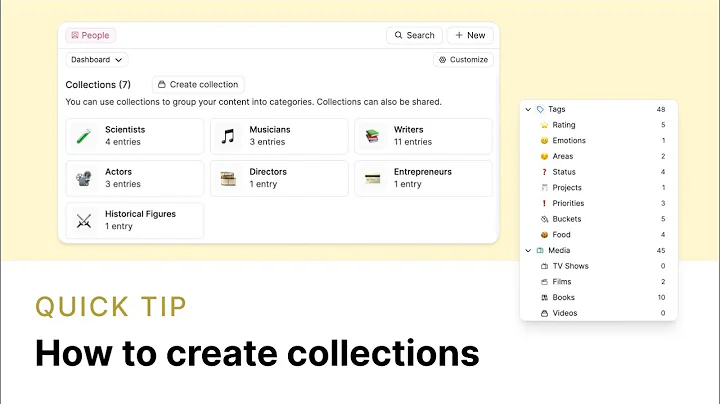The height and width of the screenshot is (404, 720).
Task: Select the Status tag row
Action: (599, 172)
